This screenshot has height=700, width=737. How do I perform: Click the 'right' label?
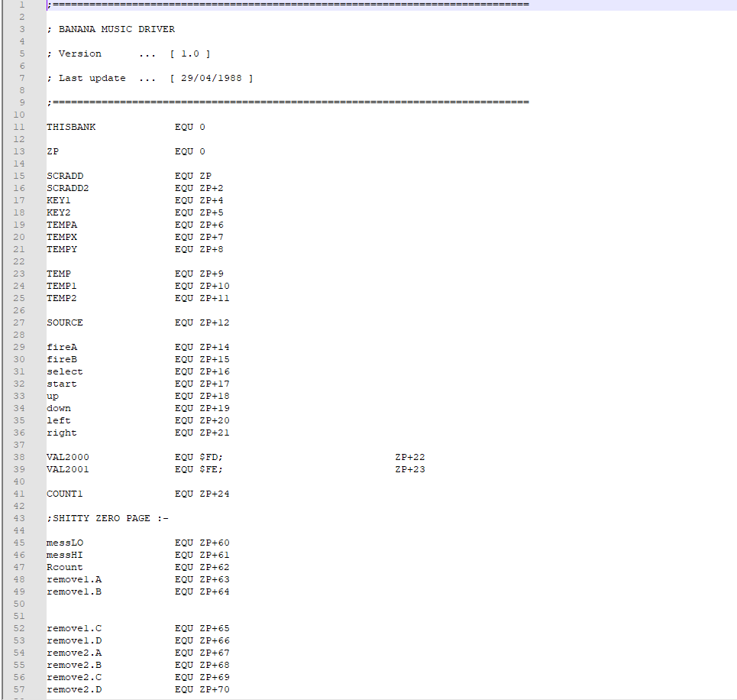[62, 433]
